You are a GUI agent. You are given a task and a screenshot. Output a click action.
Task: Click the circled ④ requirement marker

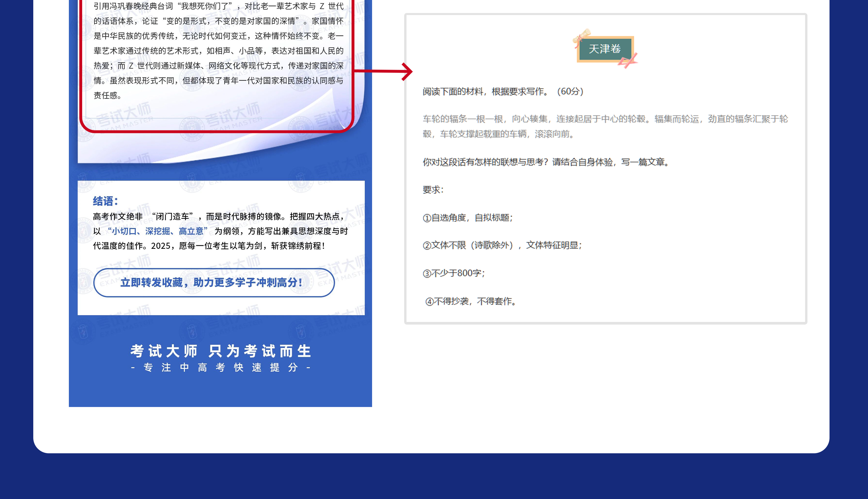click(429, 302)
